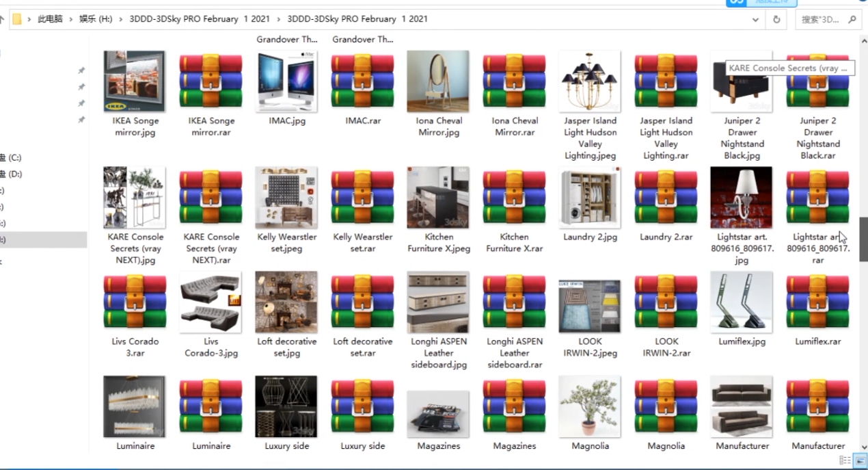Click 娱乐 (H:) in the address breadcrumb
Image resolution: width=868 pixels, height=470 pixels.
click(96, 19)
